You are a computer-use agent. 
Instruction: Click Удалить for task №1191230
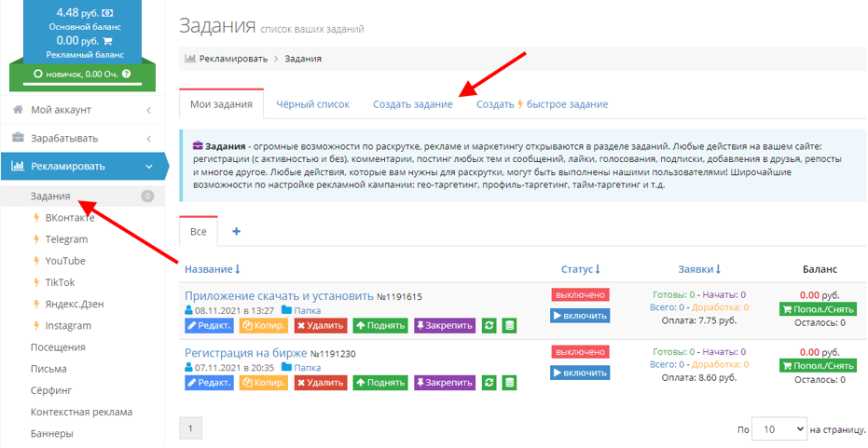[321, 383]
